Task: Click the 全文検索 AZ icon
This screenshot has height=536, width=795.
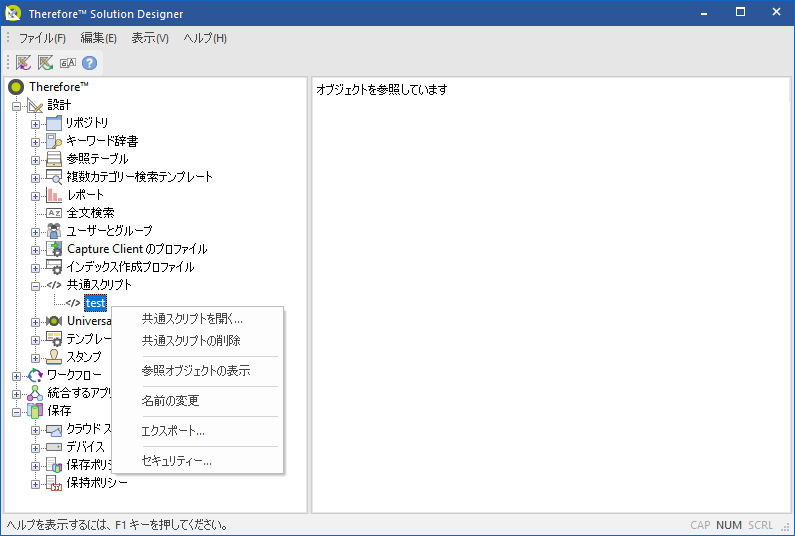Action: (54, 213)
